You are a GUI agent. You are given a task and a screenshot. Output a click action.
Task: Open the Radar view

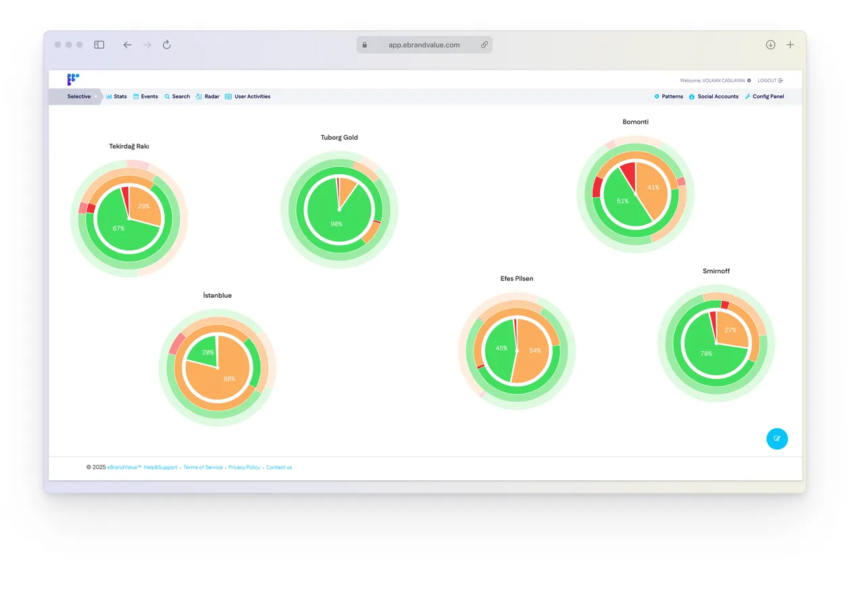[207, 97]
